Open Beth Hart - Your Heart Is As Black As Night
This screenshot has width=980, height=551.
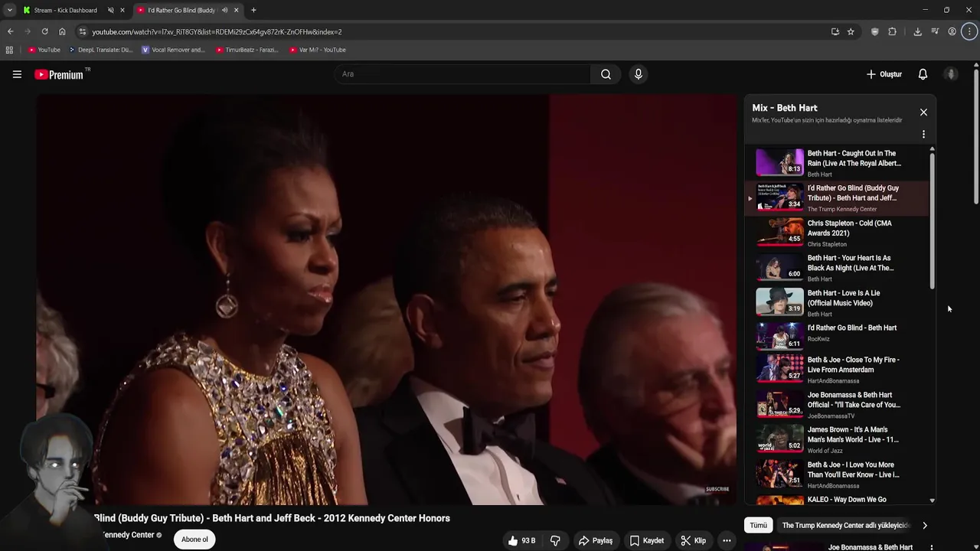pyautogui.click(x=838, y=267)
